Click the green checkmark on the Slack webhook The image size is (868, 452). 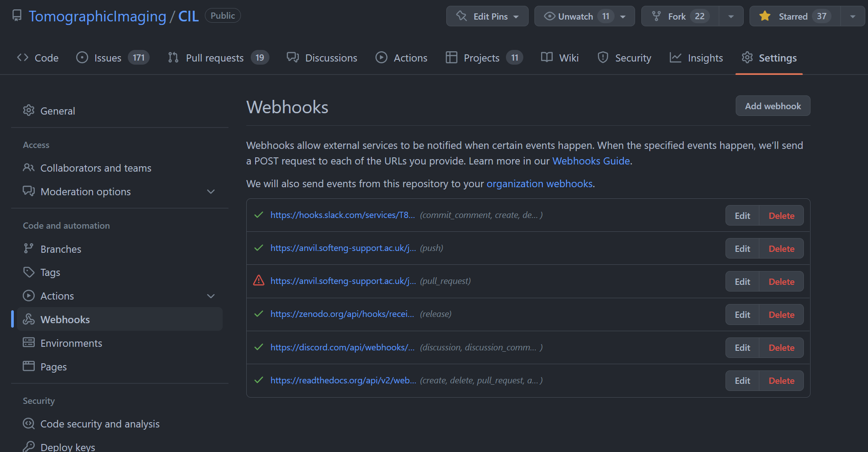click(259, 215)
